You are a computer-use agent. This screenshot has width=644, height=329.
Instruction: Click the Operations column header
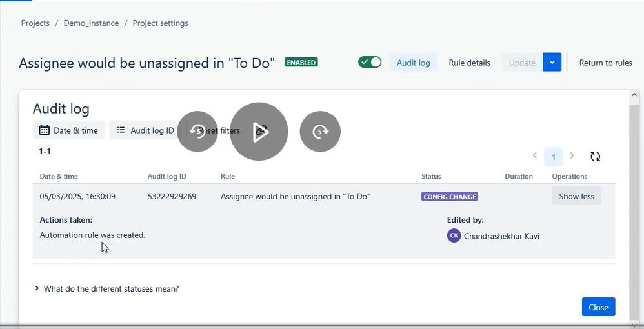point(569,176)
